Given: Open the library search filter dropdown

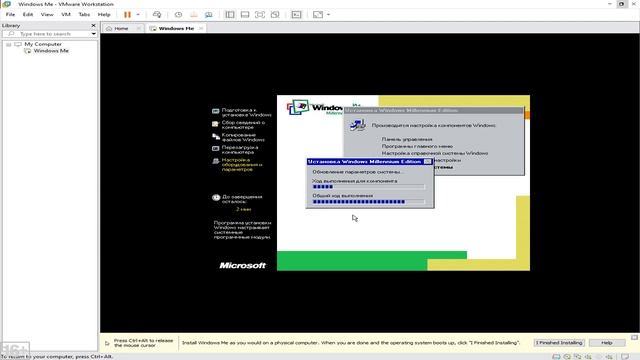Looking at the screenshot, I should (94, 34).
